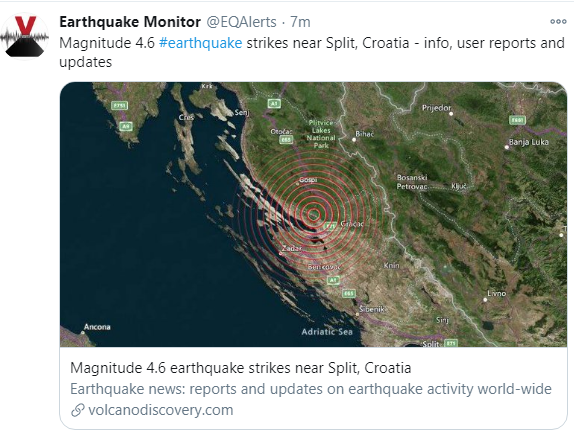
Task: Click the Plitvice Lakes National Park label
Action: pos(321,134)
